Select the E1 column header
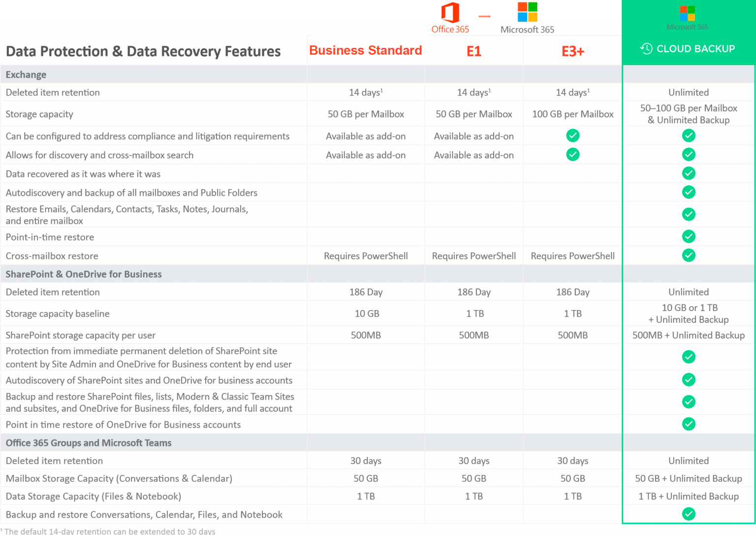 473,51
